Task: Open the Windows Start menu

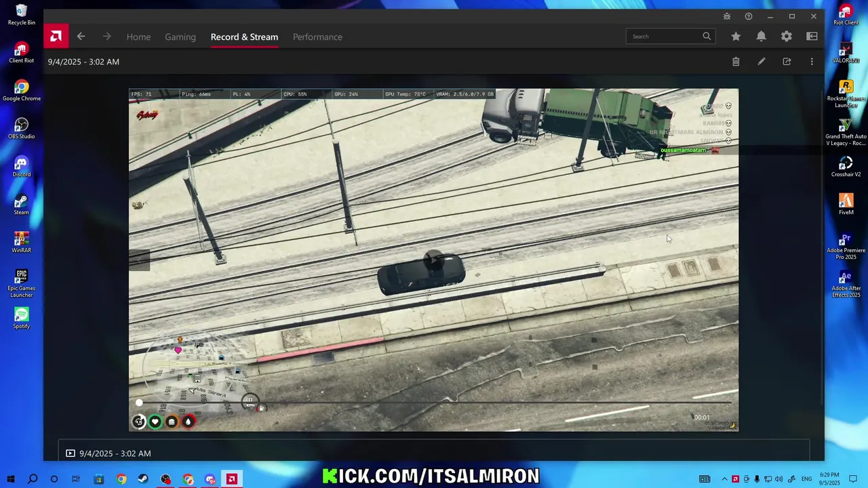Action: tap(10, 479)
